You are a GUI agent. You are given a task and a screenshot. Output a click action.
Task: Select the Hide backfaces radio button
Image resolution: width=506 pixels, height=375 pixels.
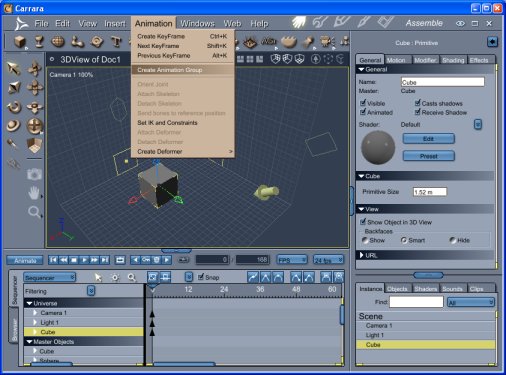click(452, 240)
